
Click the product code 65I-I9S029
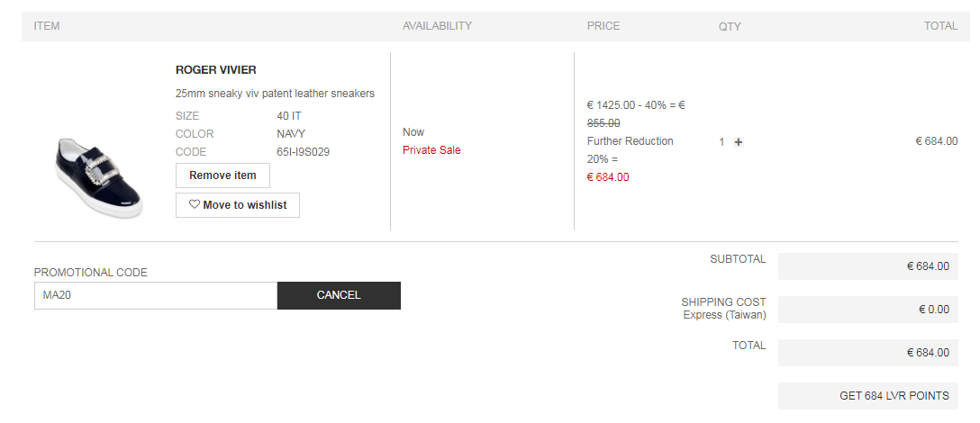pyautogui.click(x=303, y=152)
